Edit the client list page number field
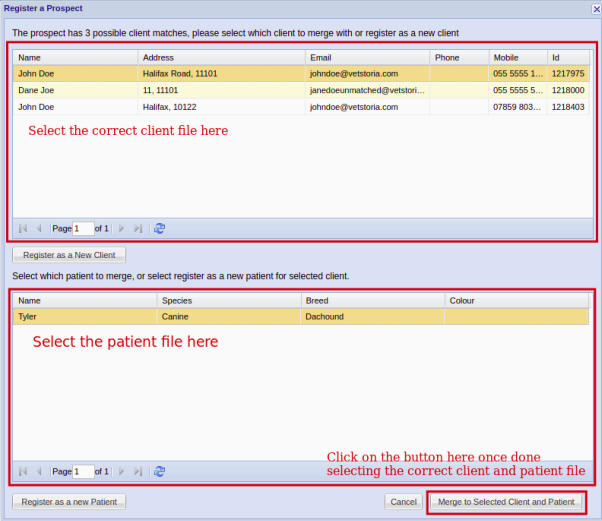Viewport: 602px width, 521px height. [x=83, y=228]
